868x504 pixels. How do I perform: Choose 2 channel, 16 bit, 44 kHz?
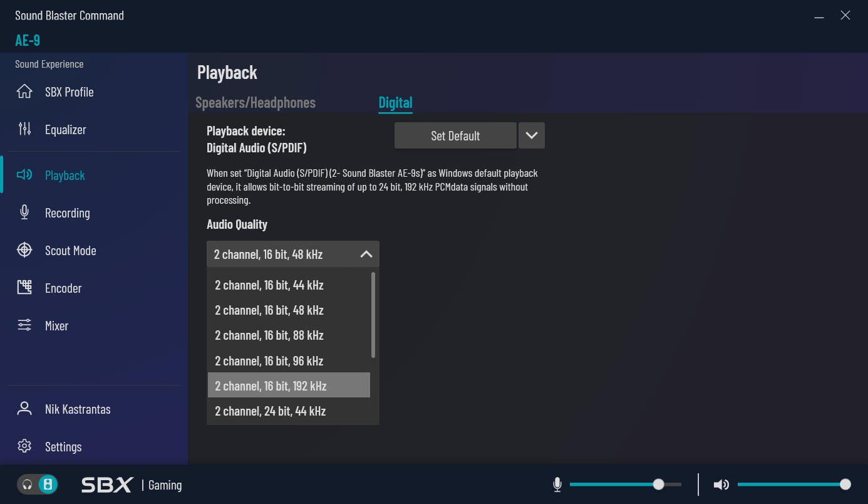[x=289, y=285]
